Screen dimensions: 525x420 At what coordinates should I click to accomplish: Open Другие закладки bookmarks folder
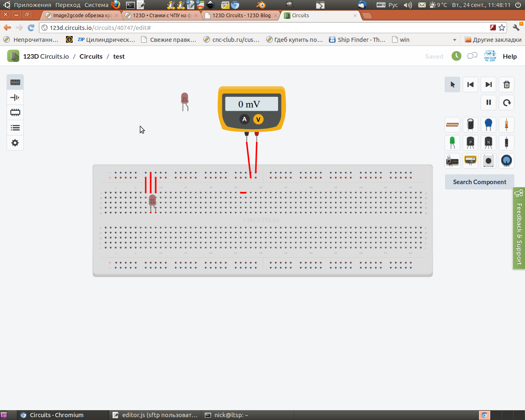493,40
